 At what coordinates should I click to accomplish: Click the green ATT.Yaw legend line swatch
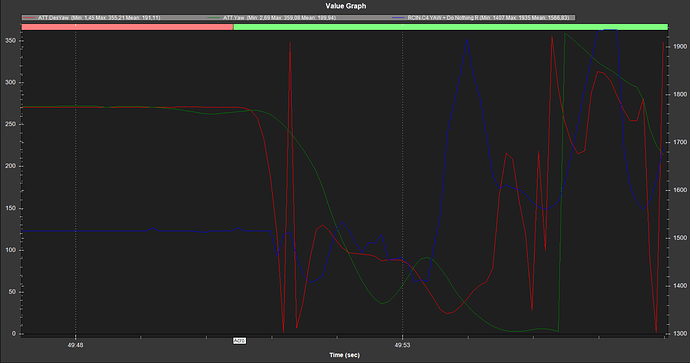214,18
